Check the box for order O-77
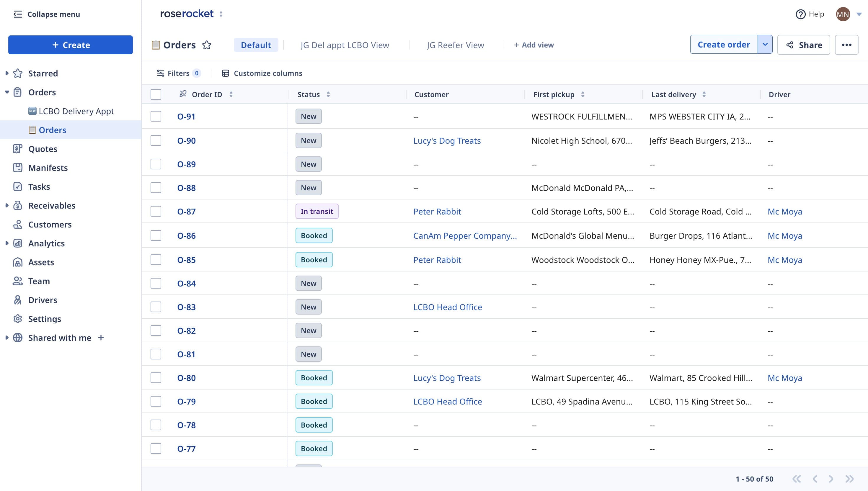This screenshot has height=491, width=868. 156,449
